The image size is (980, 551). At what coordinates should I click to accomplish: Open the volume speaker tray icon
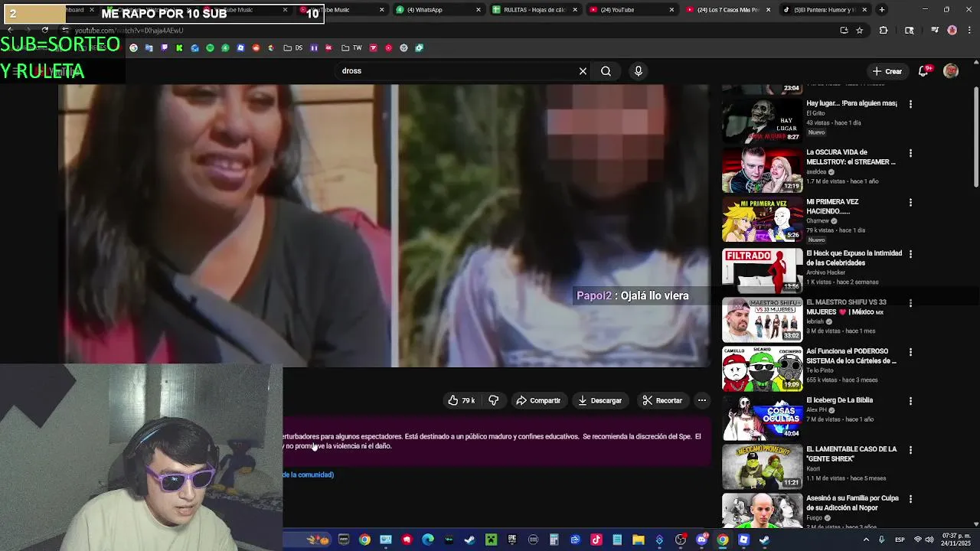click(929, 540)
